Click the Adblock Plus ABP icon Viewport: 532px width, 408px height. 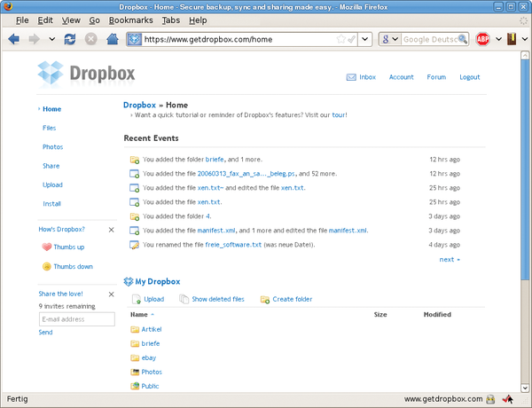tap(482, 39)
